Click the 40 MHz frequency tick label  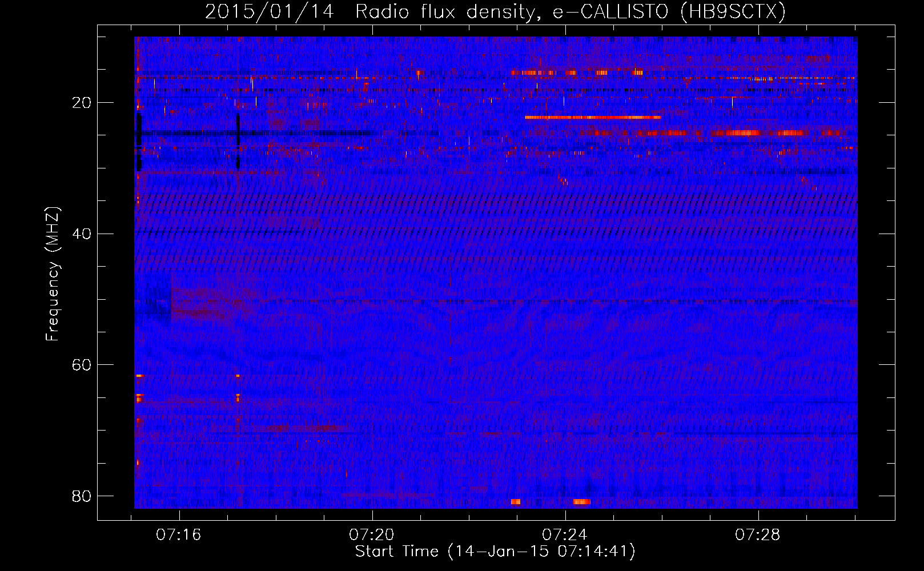coord(82,234)
